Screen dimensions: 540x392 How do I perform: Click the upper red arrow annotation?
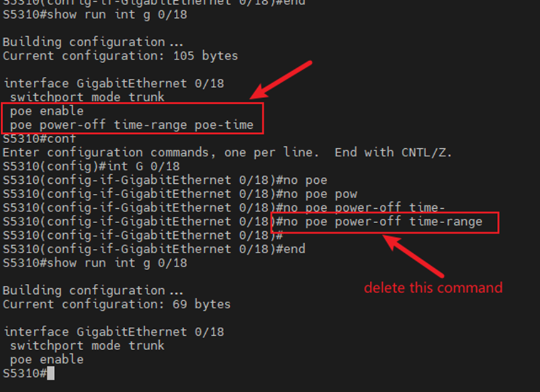point(281,81)
